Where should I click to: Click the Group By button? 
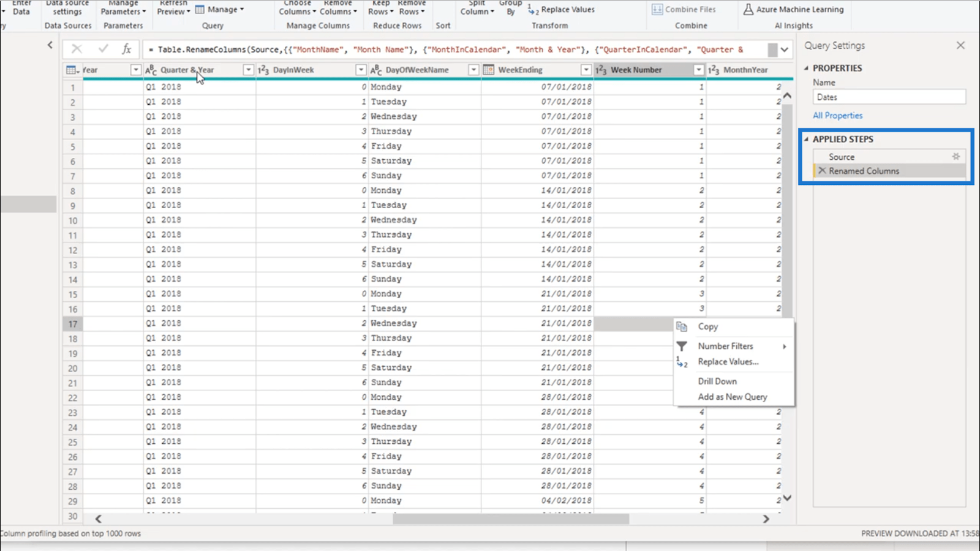(510, 7)
